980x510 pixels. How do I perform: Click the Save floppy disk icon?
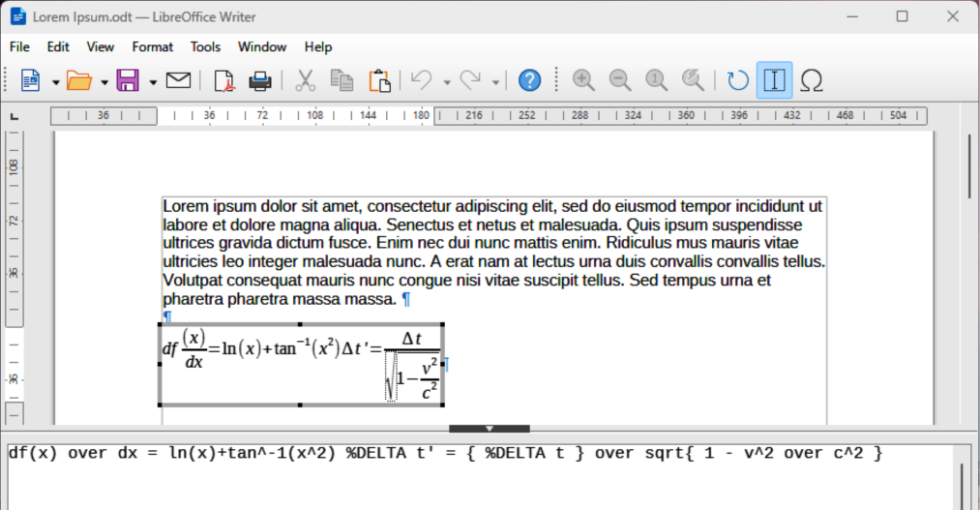[128, 80]
